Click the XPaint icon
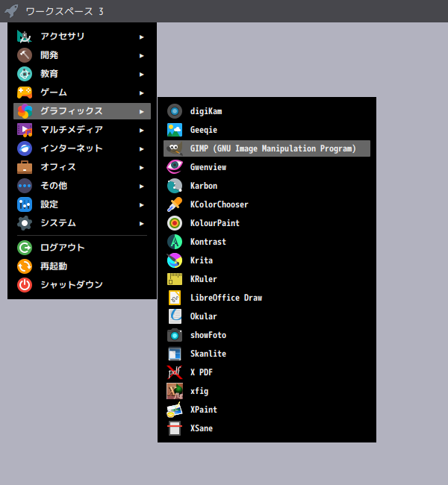The image size is (448, 485). pos(175,410)
